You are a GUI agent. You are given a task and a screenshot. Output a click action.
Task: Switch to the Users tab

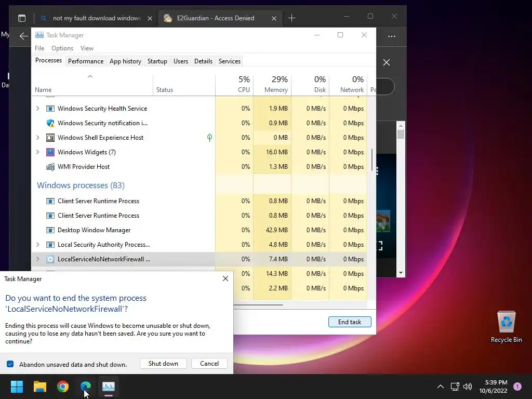click(180, 61)
